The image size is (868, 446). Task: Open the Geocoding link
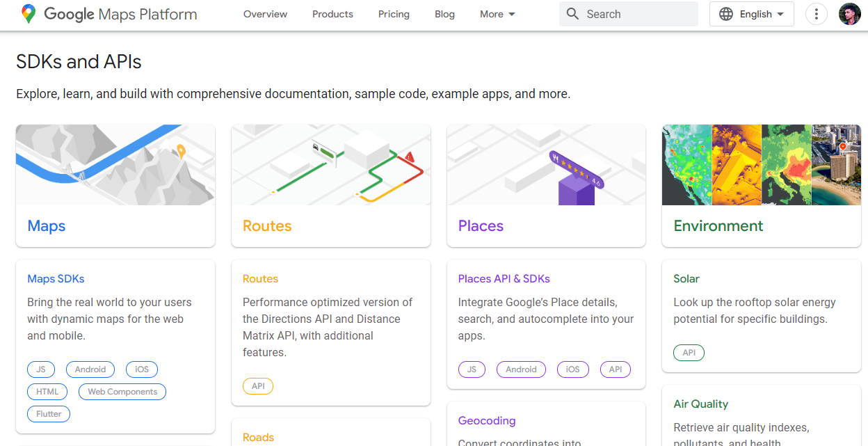487,421
